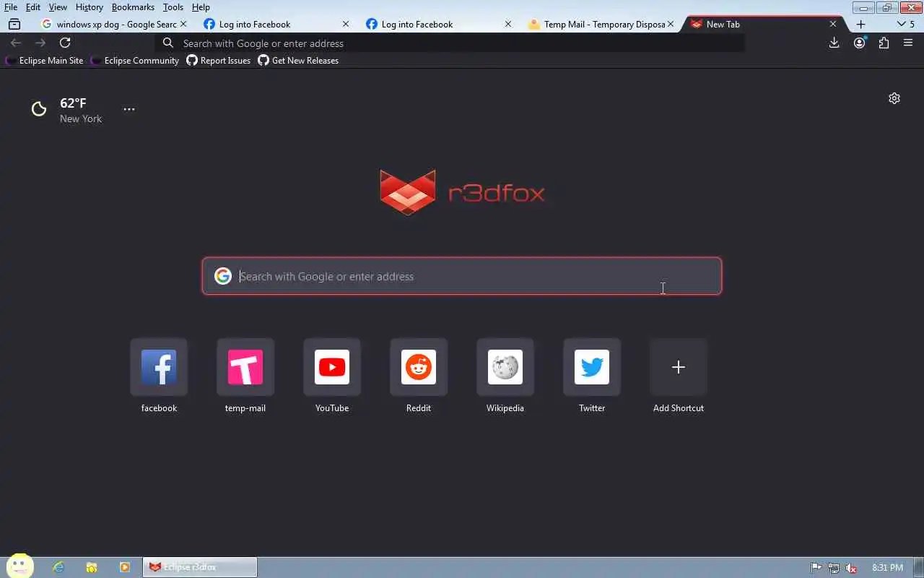
Task: Click the r3dfox logo
Action: (462, 192)
